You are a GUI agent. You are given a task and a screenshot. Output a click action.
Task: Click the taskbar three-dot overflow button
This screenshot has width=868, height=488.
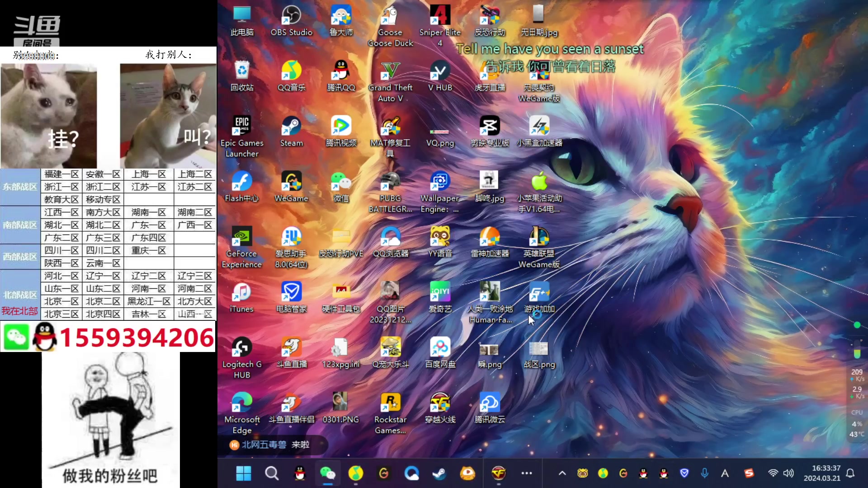(x=527, y=473)
